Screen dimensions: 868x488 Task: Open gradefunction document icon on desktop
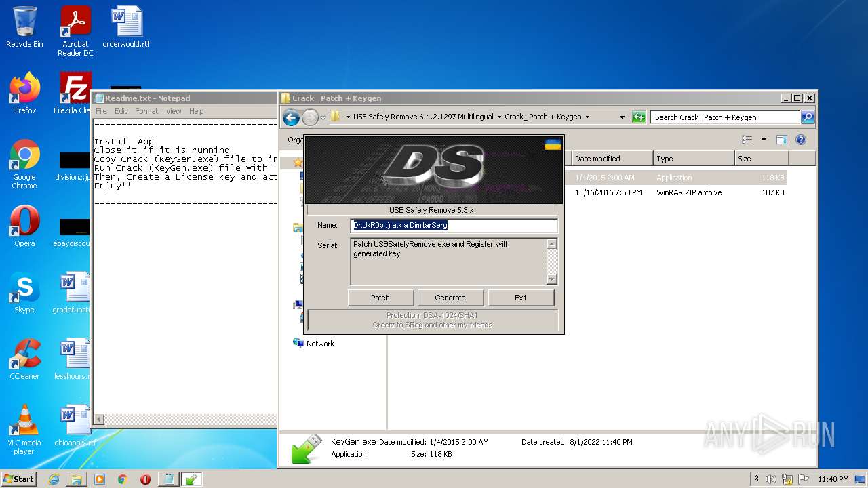click(73, 293)
